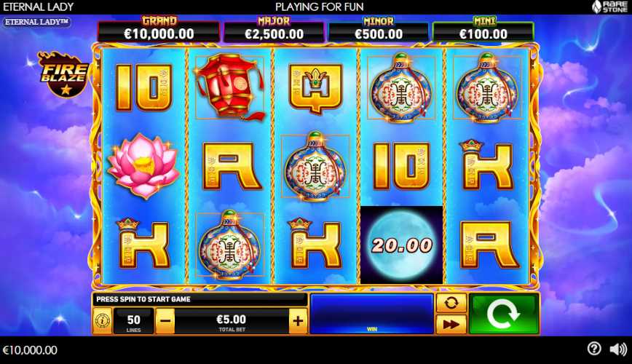632x364 pixels.
Task: Decrease total bet with minus button
Action: 165,321
